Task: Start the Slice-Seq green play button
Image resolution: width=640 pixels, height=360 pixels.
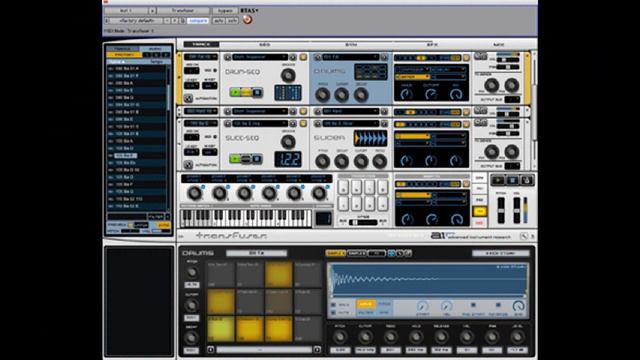Action: (235, 159)
